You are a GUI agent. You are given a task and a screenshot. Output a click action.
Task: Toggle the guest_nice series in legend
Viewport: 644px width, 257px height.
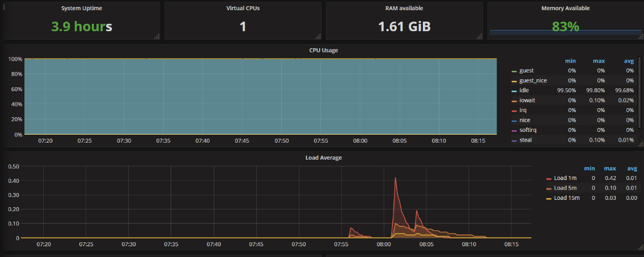point(533,80)
